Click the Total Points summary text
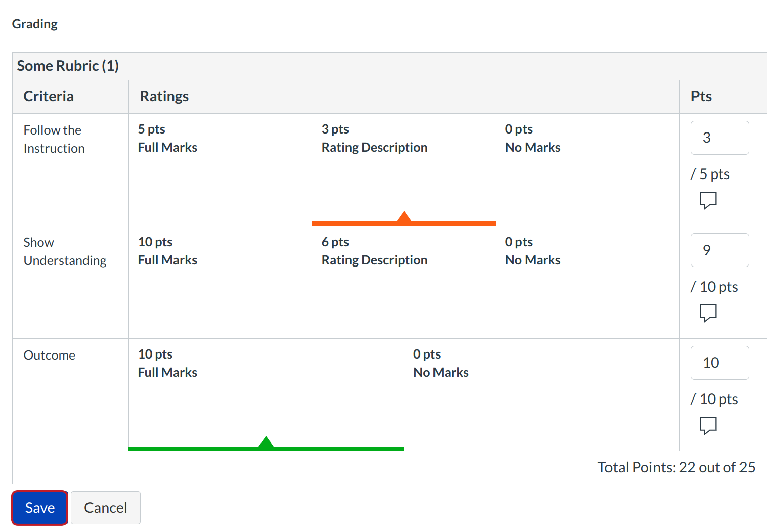This screenshot has height=532, width=783. (x=676, y=467)
